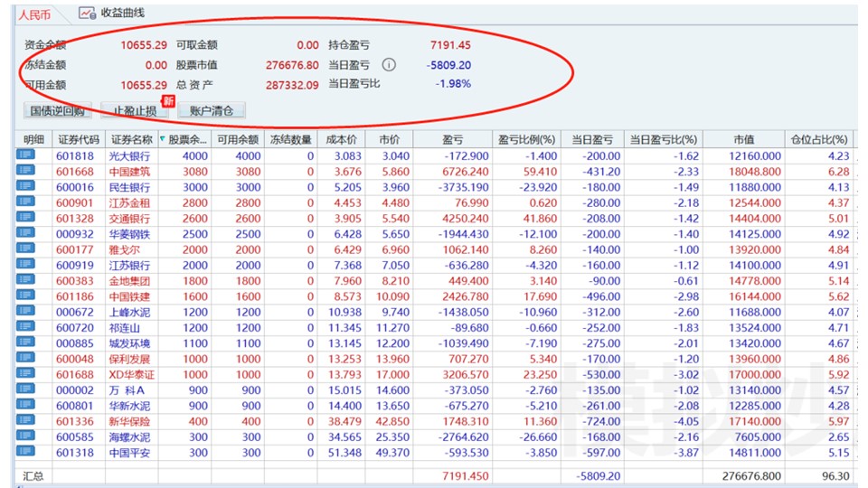Viewport: 868px width, 488px height.
Task: Open detail icon for 中国铁建 row
Action: [x=25, y=296]
